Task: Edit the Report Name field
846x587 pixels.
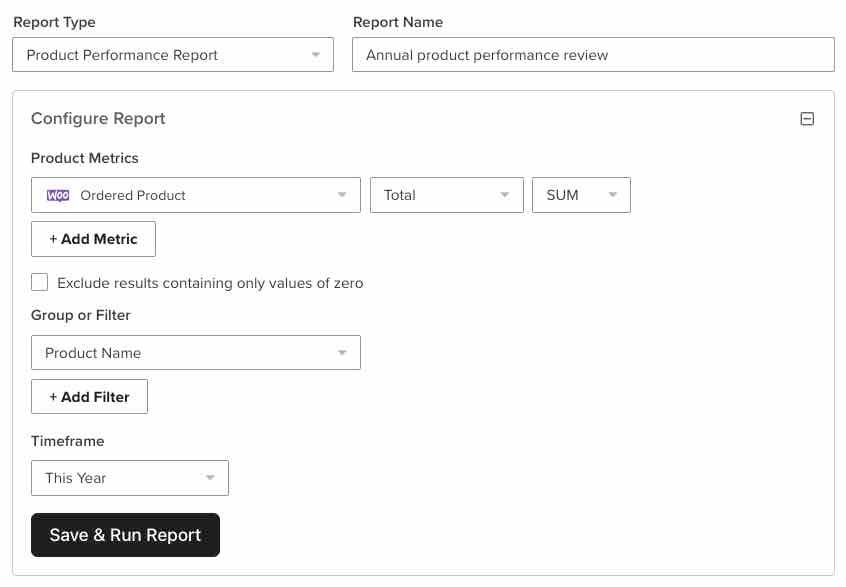Action: click(x=593, y=54)
